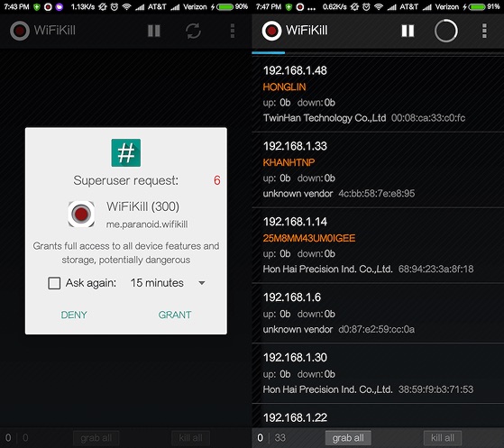Tap the WiFiKill logo in right toolbar
Screen dimensions: 504x448
[271, 31]
